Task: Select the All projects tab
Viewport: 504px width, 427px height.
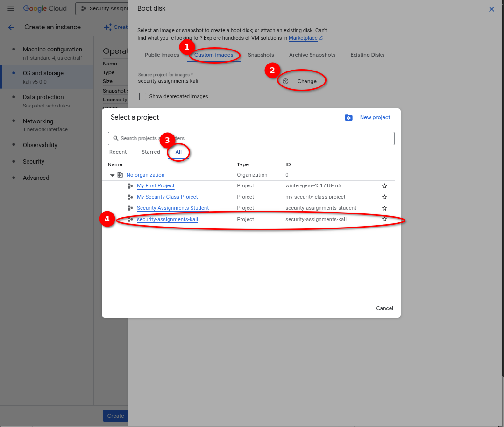Action: pos(178,152)
